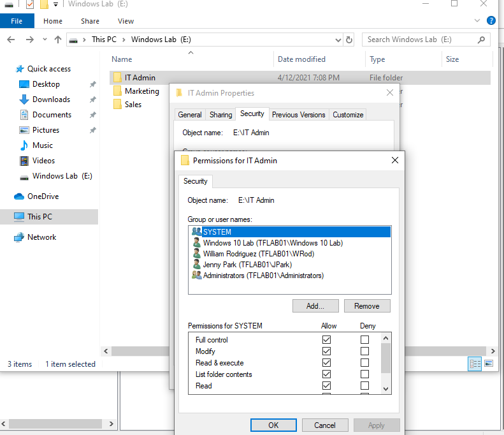This screenshot has width=504, height=435.
Task: Click the Remove button
Action: tap(367, 306)
